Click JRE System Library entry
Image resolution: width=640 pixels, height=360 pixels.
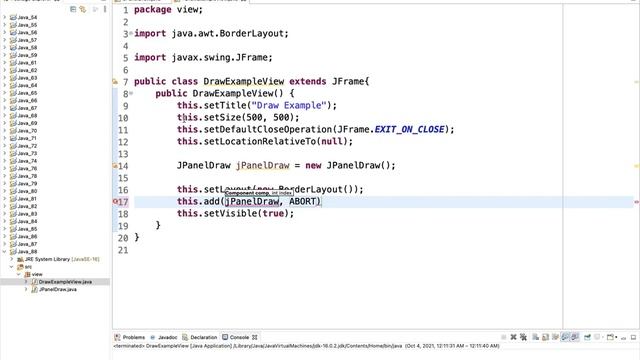click(62, 259)
